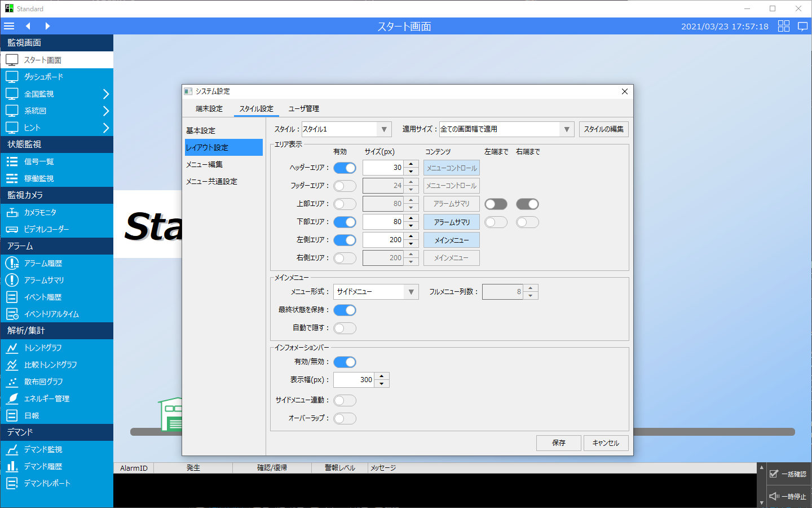This screenshot has width=812, height=508.
Task: Go forward with the right arrow icon
Action: click(47, 26)
